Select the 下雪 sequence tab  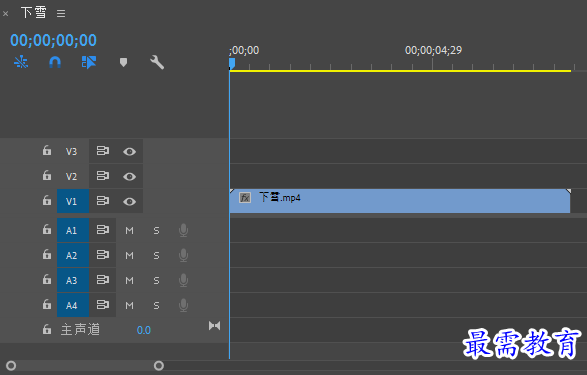pos(34,13)
